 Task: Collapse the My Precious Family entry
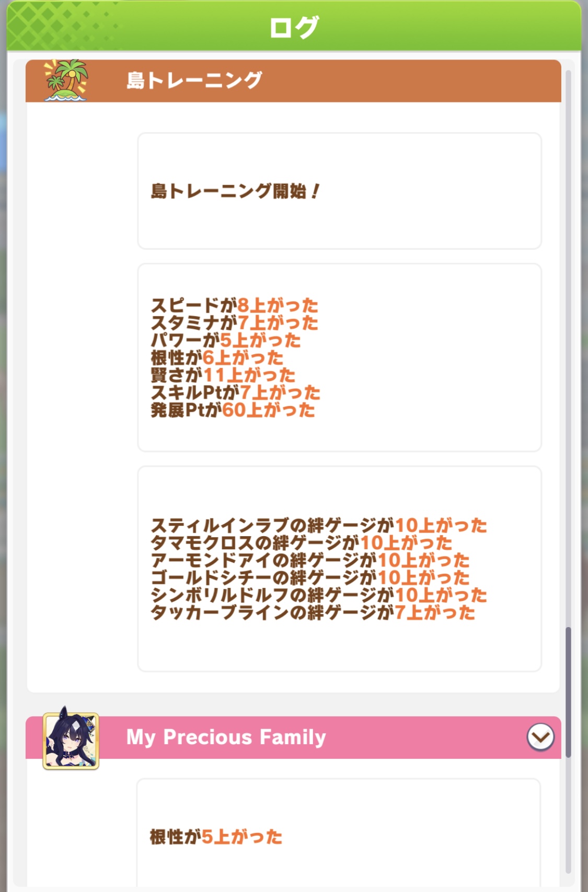point(540,737)
